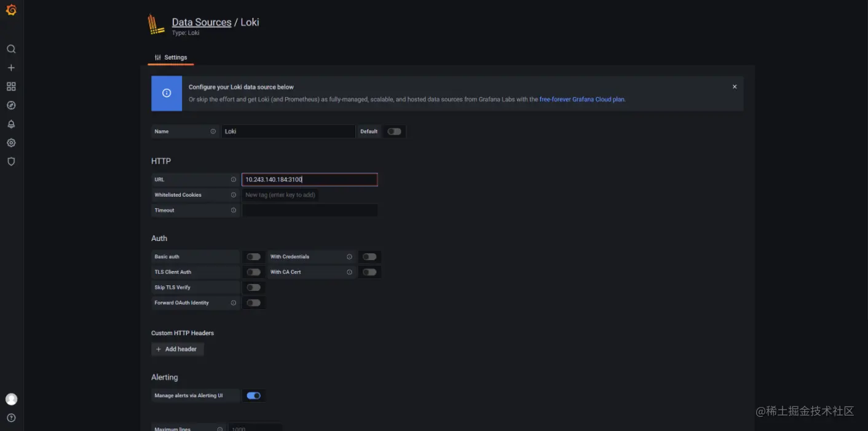Open the free-forever Grafana Cloud plan link
The width and height of the screenshot is (868, 431).
(582, 100)
